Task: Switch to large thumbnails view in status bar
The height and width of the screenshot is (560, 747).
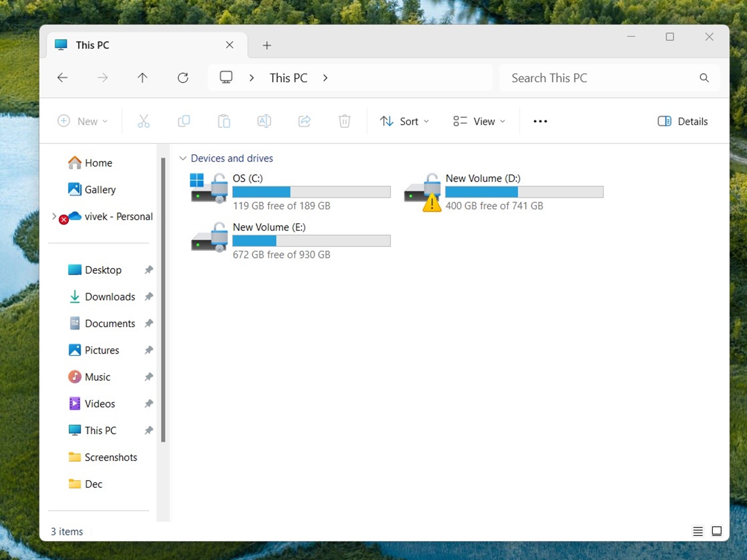Action: (x=717, y=531)
